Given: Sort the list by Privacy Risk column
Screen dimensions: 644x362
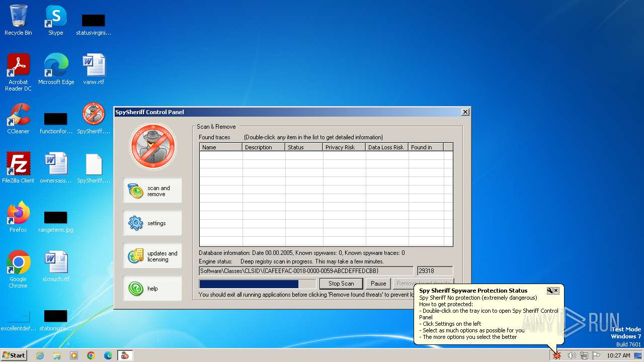Looking at the screenshot, I should pos(344,147).
